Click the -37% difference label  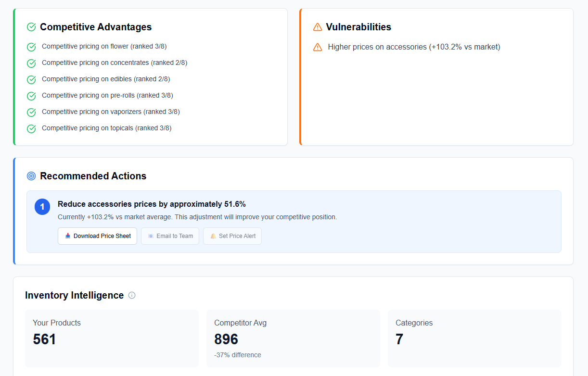pos(238,355)
